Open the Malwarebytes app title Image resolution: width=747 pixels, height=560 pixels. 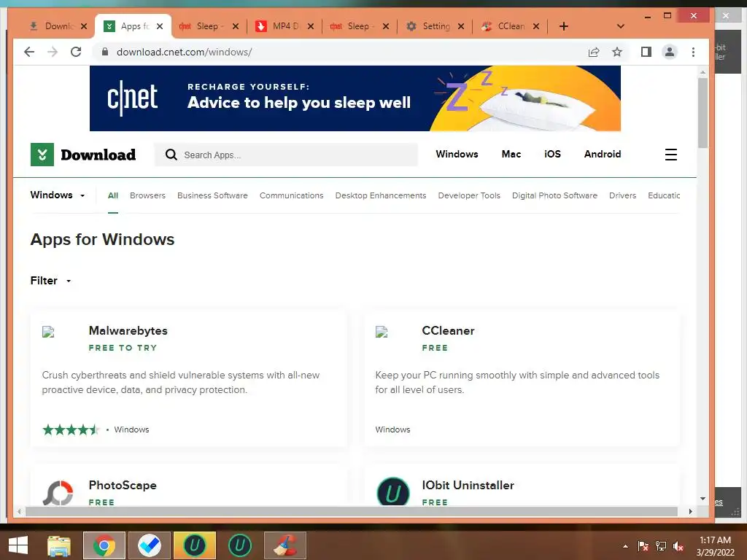(128, 330)
